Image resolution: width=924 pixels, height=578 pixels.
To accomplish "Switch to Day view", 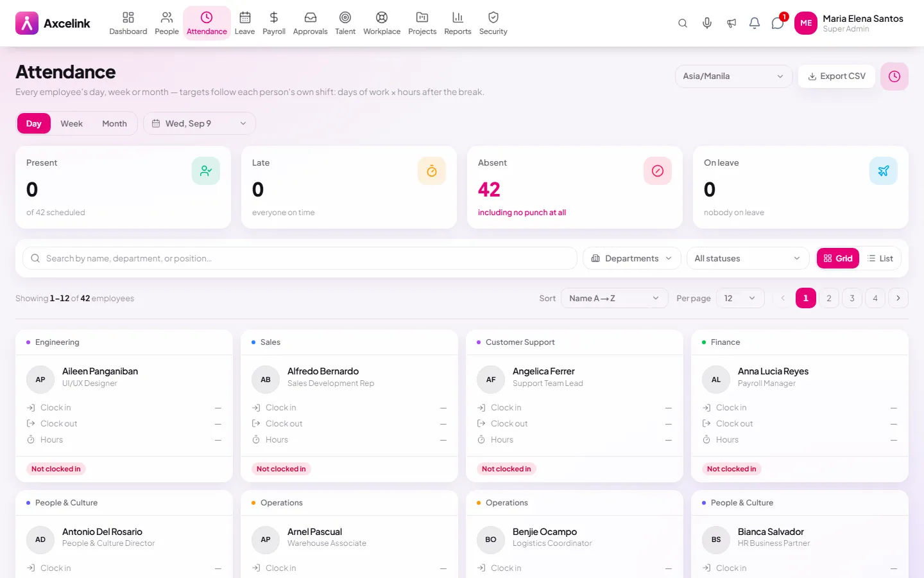I will (34, 124).
